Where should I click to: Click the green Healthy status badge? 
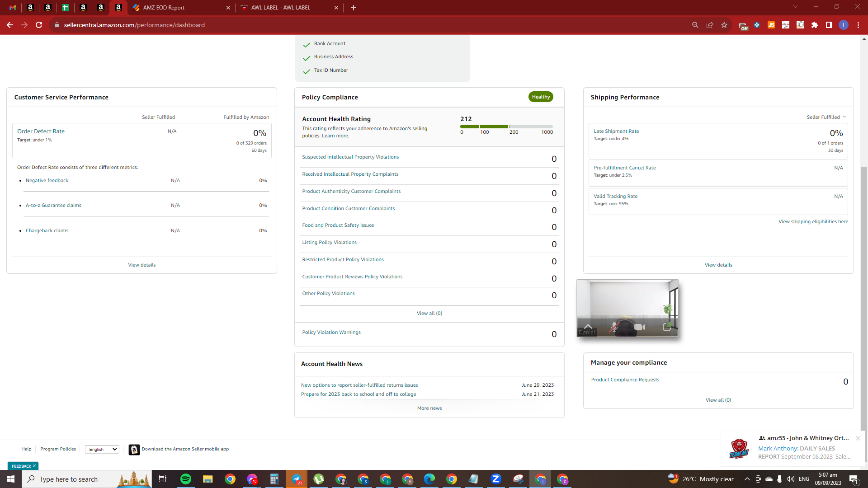(541, 97)
